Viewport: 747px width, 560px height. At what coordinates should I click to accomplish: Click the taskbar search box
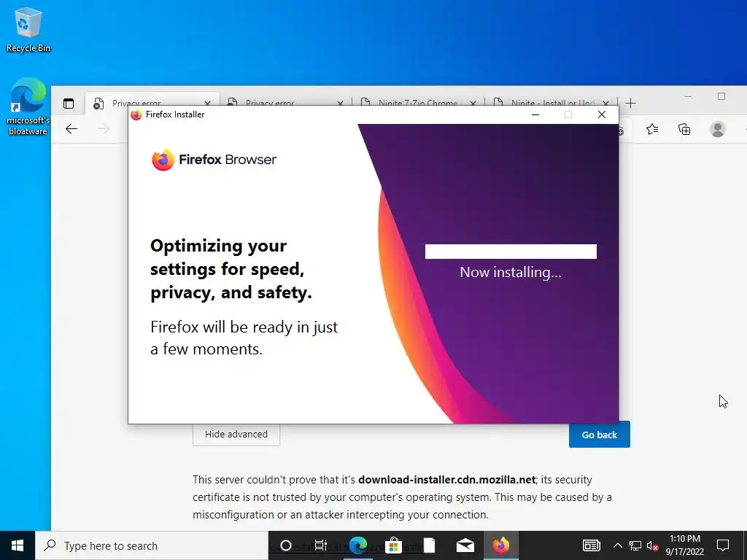pos(152,545)
